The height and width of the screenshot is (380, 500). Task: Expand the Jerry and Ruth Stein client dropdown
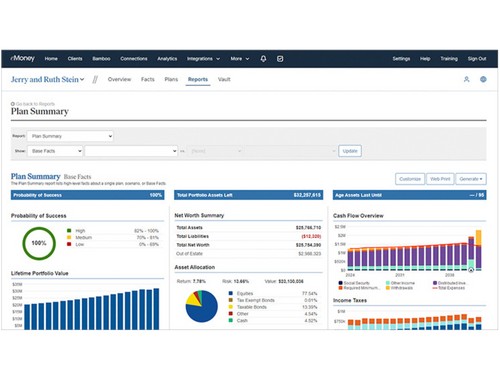click(x=48, y=79)
